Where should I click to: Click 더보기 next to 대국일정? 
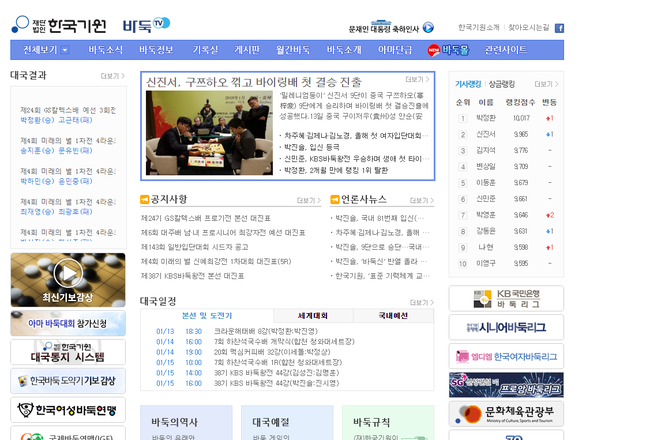(x=422, y=302)
